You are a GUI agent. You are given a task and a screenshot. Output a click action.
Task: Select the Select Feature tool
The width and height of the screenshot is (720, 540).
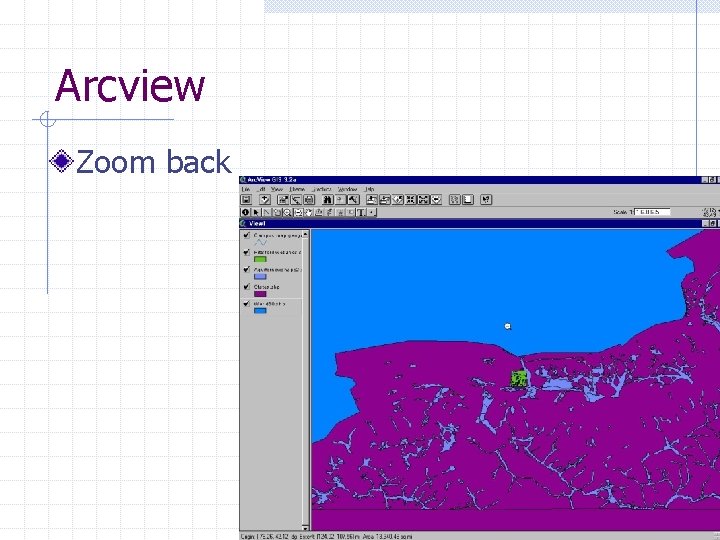click(277, 212)
